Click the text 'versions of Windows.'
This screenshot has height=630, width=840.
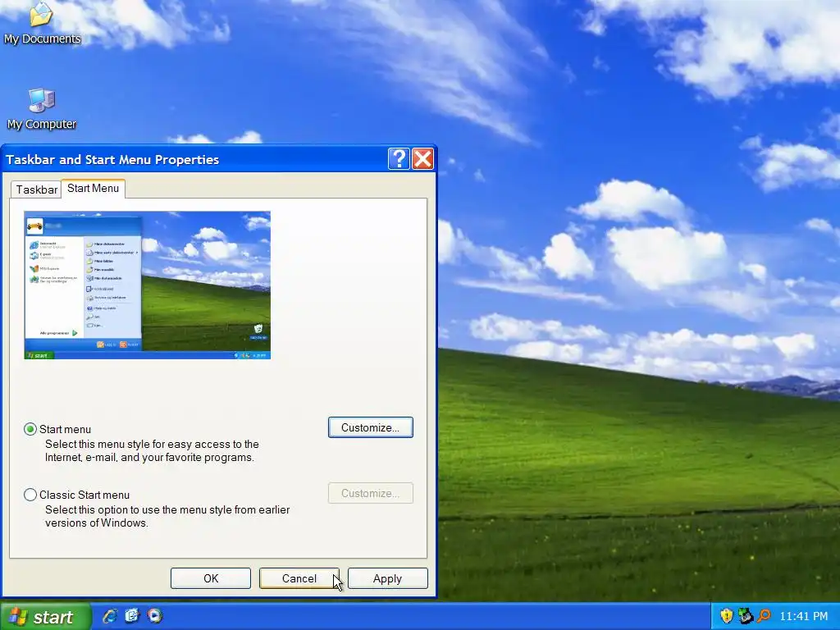(97, 523)
